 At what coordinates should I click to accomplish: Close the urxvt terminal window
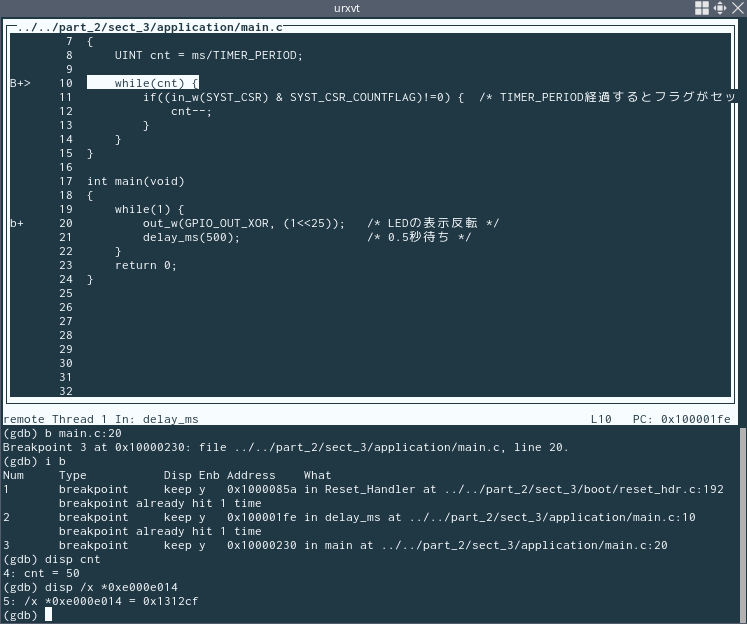(x=736, y=8)
